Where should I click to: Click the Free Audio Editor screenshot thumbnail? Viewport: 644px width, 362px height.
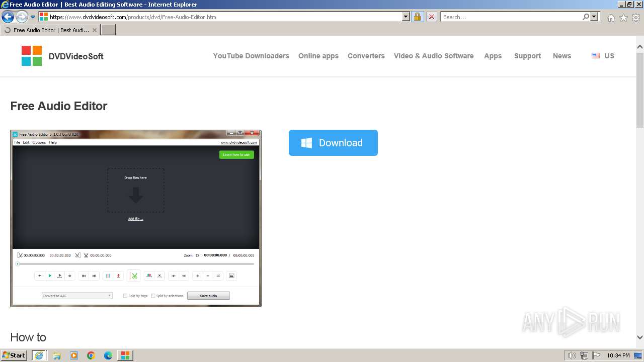coord(136,218)
